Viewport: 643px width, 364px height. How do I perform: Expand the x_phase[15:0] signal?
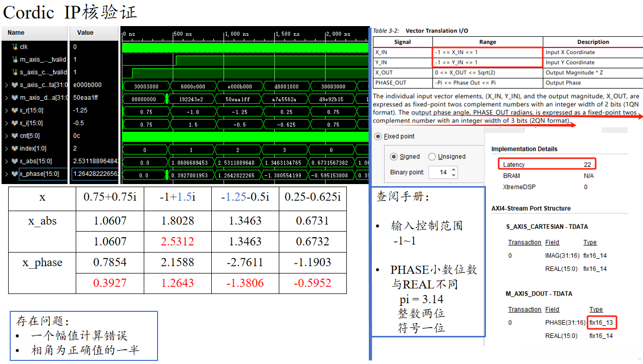pos(6,174)
